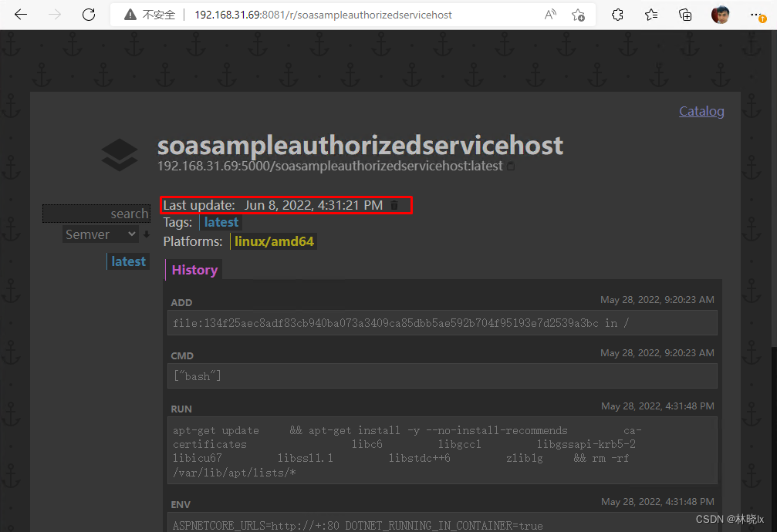Open the Collections icon in toolbar
777x532 pixels.
pos(685,15)
